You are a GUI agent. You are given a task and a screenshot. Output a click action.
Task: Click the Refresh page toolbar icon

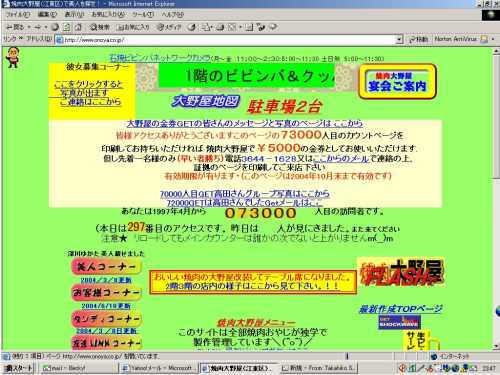point(67,27)
